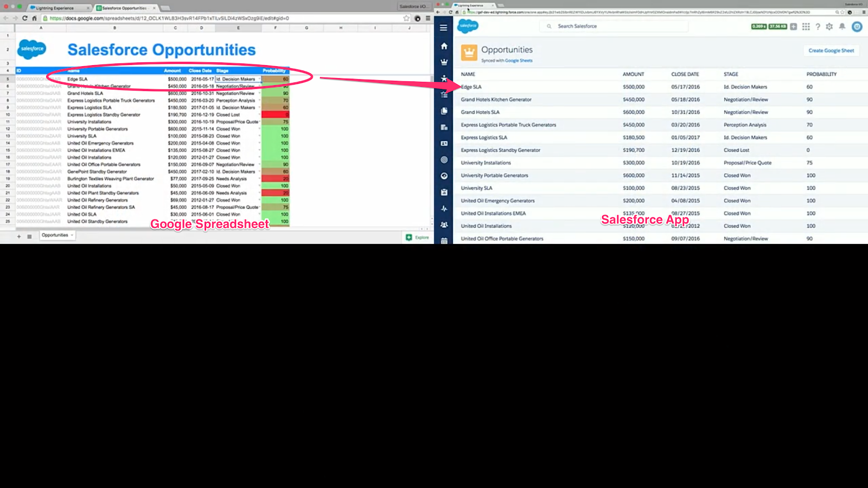Select row 10 header in spreadsheet
The width and height of the screenshot is (868, 488).
8,115
